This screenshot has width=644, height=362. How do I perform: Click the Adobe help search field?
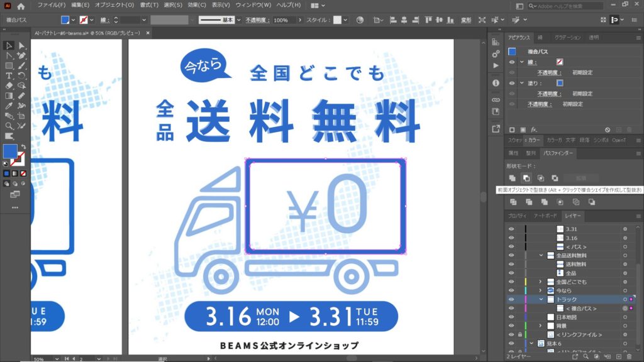565,6
